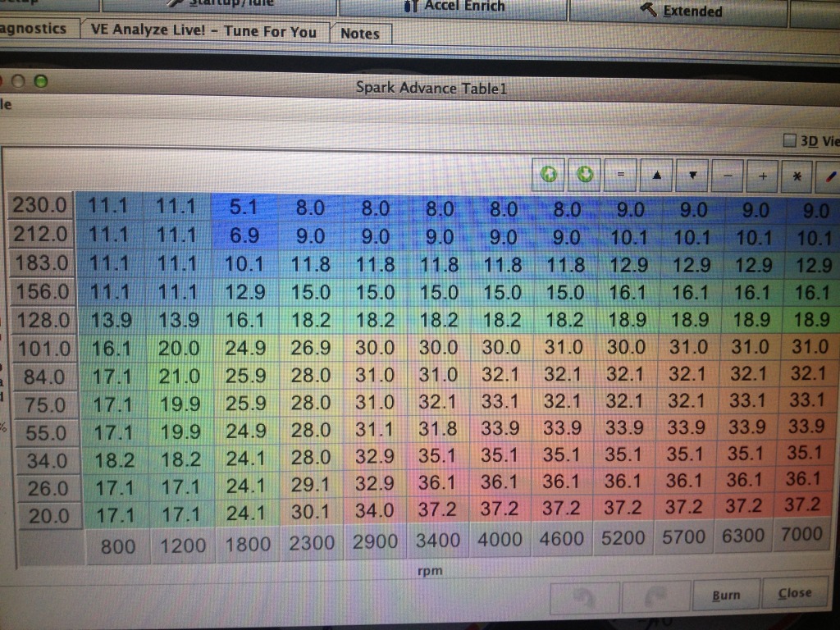Select the 101.0 load axis cell
The height and width of the screenshot is (630, 840).
click(45, 349)
